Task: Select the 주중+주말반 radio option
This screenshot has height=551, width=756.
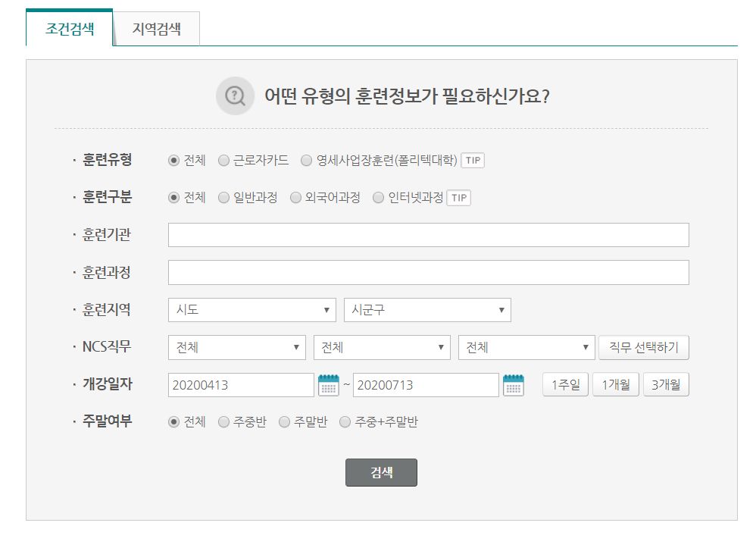Action: pyautogui.click(x=345, y=422)
